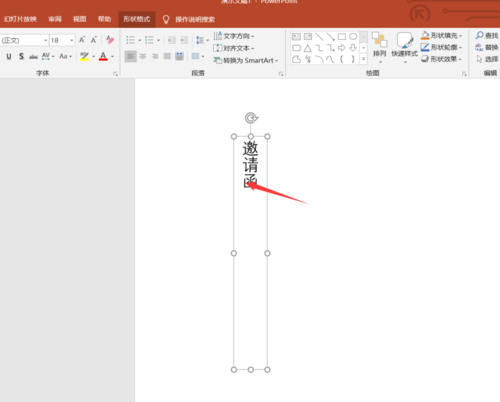Select the rectangle shape
This screenshot has height=402, width=500.
[x=342, y=37]
